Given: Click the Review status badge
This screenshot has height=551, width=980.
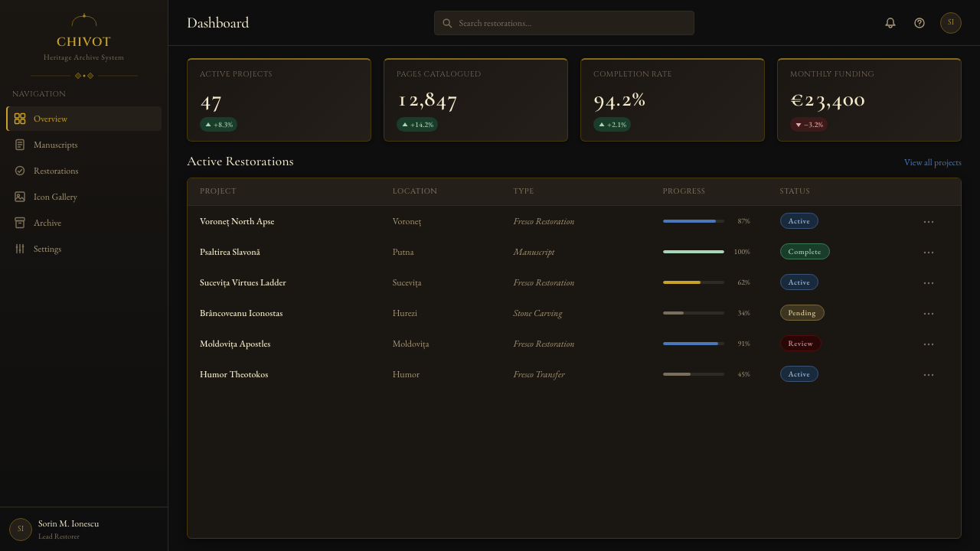Looking at the screenshot, I should click(801, 344).
